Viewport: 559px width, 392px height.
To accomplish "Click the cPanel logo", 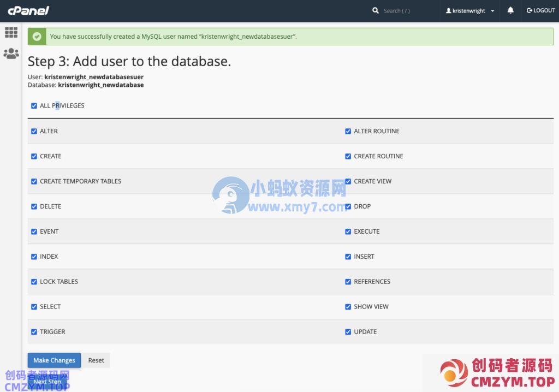I will (28, 10).
